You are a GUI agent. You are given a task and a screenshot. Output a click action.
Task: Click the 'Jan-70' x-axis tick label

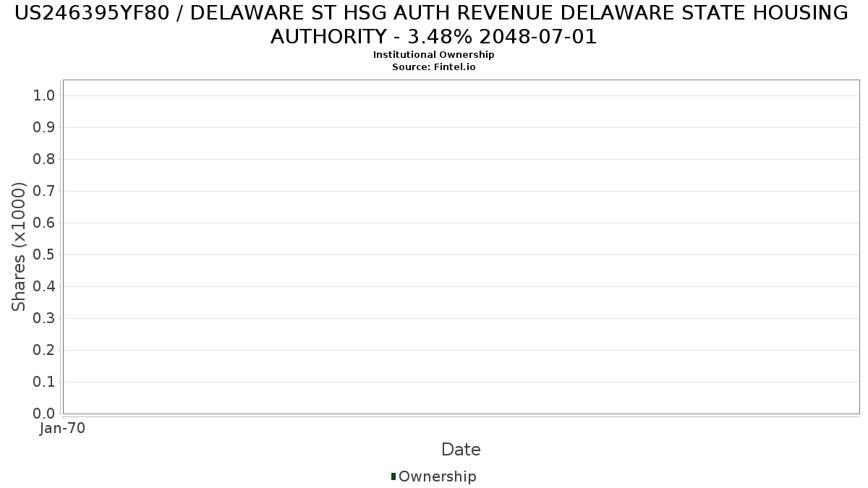(x=63, y=429)
